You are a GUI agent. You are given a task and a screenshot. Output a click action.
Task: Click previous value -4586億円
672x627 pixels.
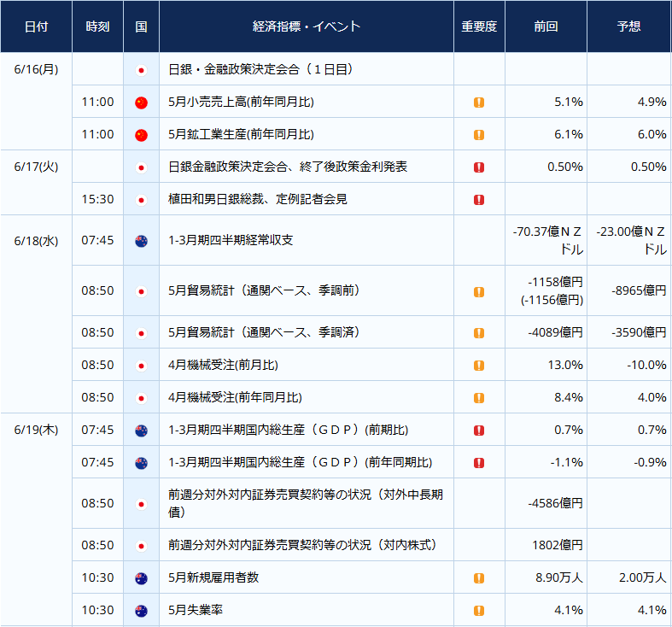tap(555, 503)
